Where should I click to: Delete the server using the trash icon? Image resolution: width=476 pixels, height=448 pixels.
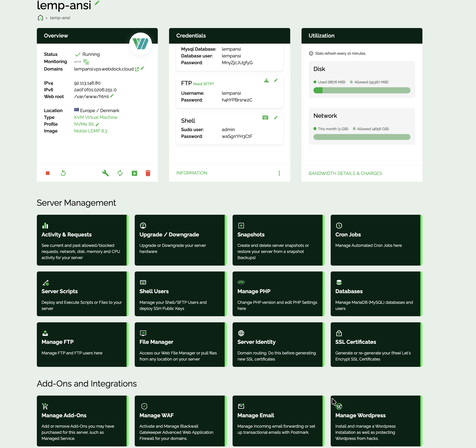pos(148,173)
